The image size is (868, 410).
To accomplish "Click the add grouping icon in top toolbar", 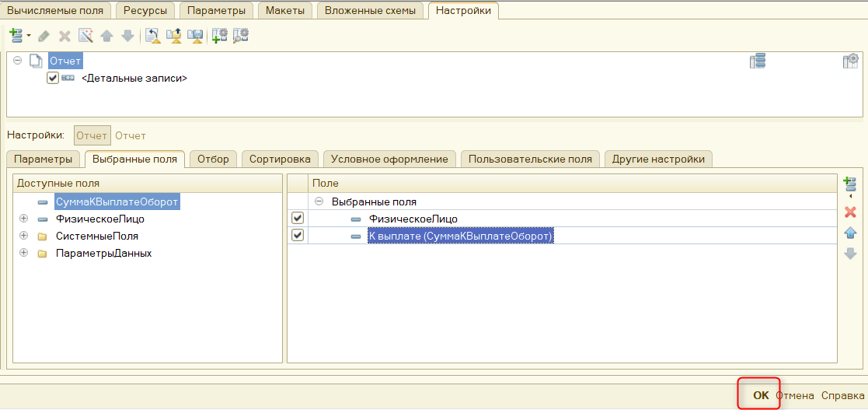I will coord(15,36).
